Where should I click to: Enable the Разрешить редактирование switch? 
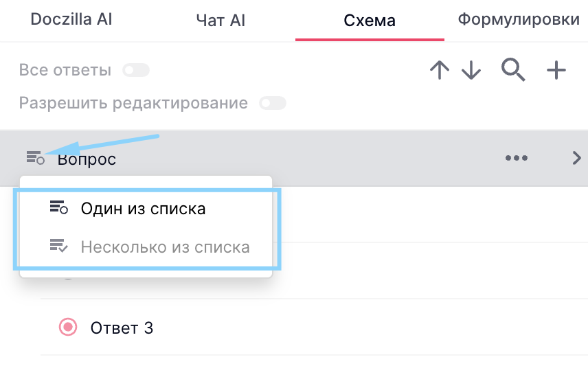pyautogui.click(x=272, y=104)
